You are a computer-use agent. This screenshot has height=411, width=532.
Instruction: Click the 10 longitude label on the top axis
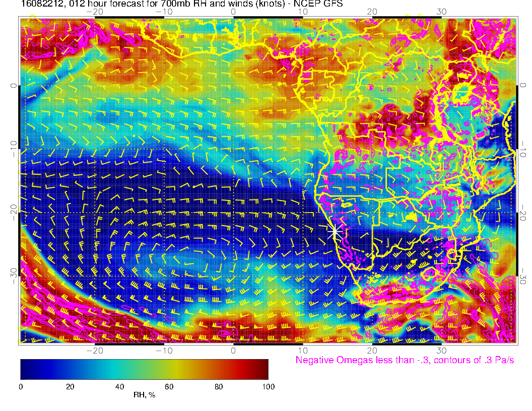click(x=303, y=11)
